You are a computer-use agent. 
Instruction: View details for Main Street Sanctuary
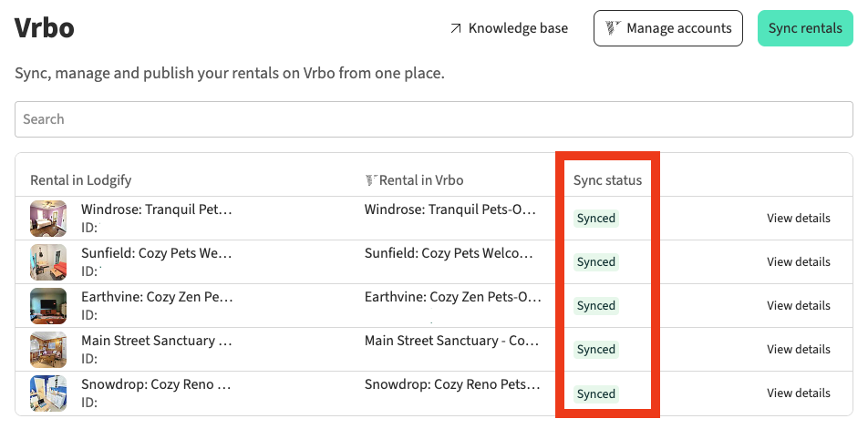[798, 350]
